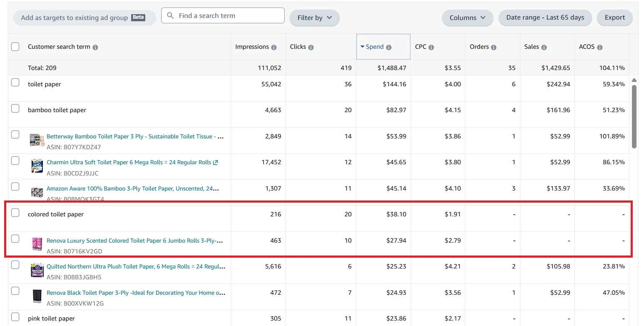The image size is (644, 326).
Task: Click the Sales column header
Action: tap(532, 47)
